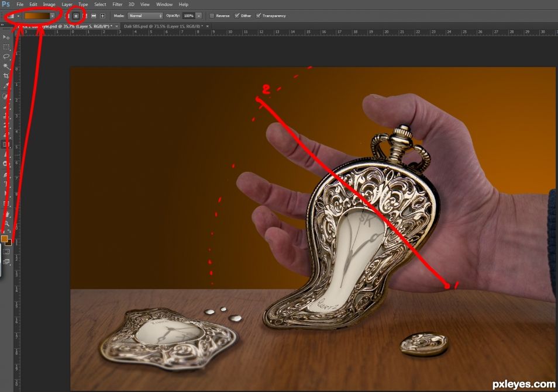Image resolution: width=558 pixels, height=392 pixels.
Task: Select the Lasso tool
Action: pyautogui.click(x=6, y=57)
